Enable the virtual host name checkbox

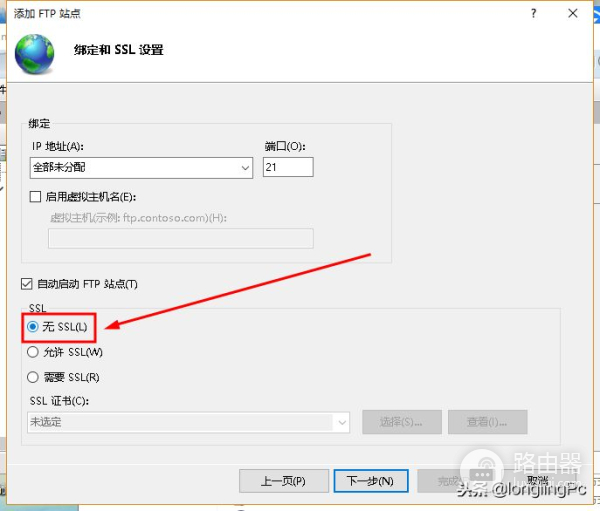[35, 197]
